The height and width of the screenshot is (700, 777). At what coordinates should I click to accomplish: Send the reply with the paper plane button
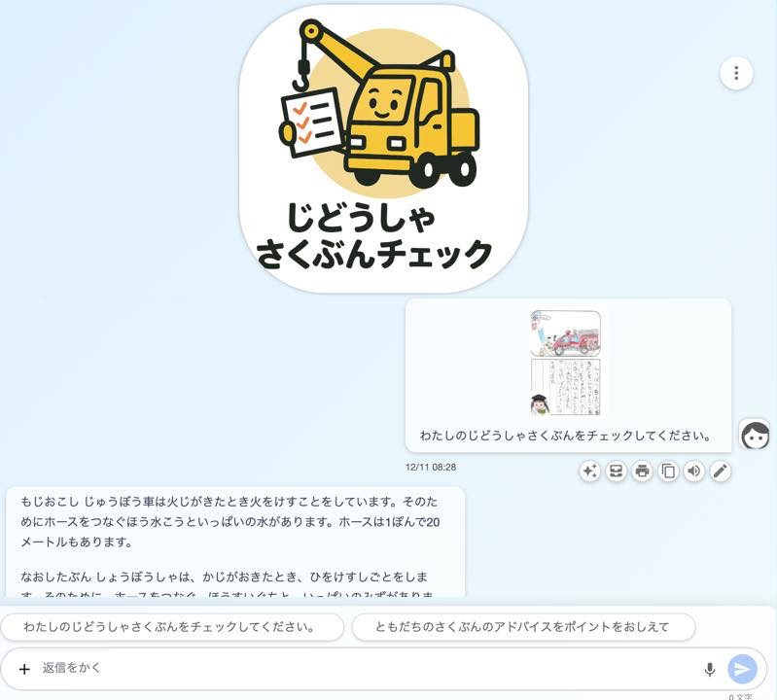tap(742, 669)
